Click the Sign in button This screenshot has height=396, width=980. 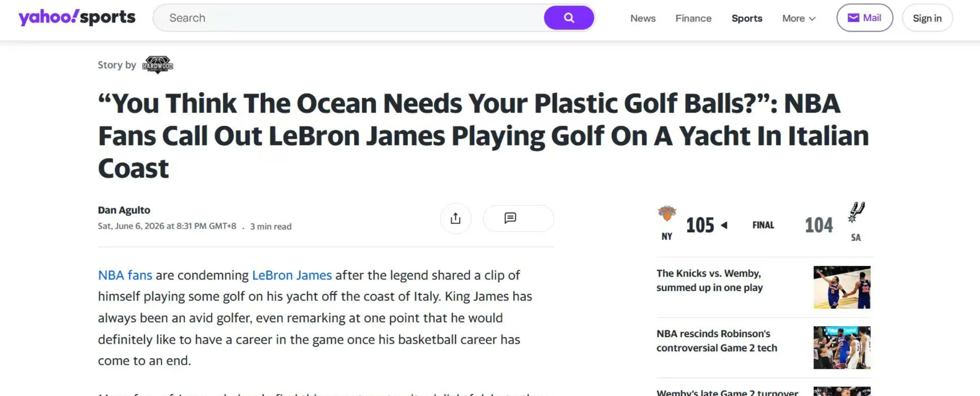point(927,18)
